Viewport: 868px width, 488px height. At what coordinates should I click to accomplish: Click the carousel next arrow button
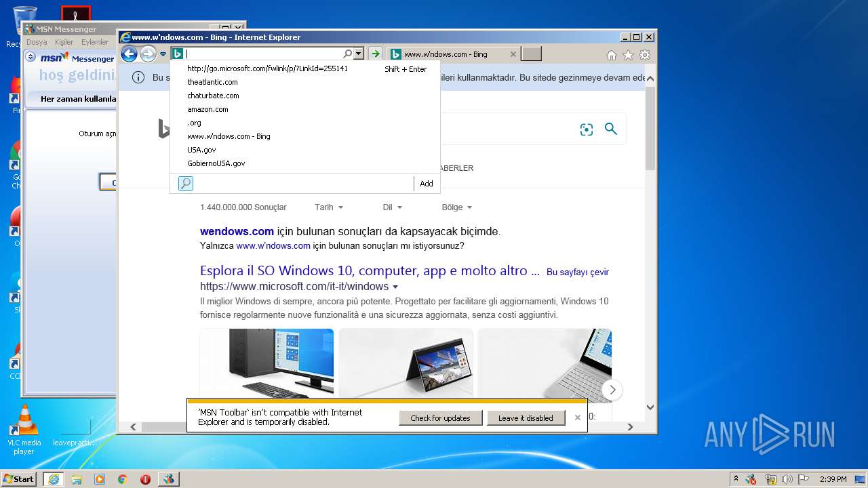tap(612, 390)
